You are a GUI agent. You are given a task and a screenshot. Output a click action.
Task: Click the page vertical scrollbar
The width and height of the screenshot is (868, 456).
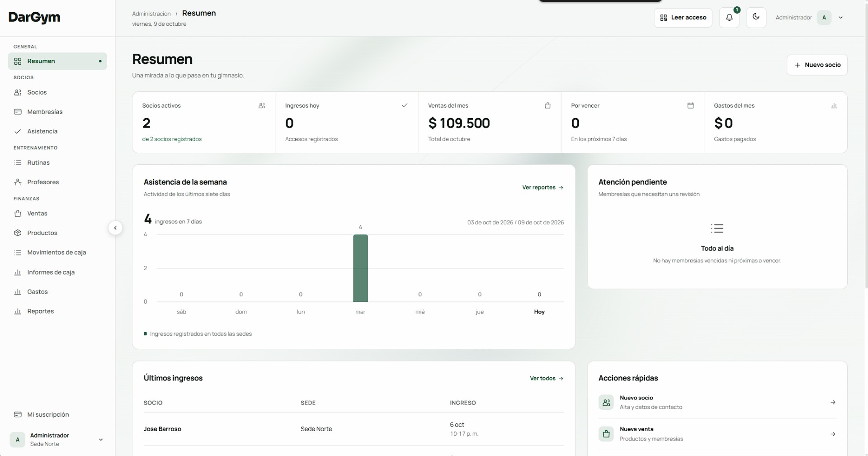(866, 145)
